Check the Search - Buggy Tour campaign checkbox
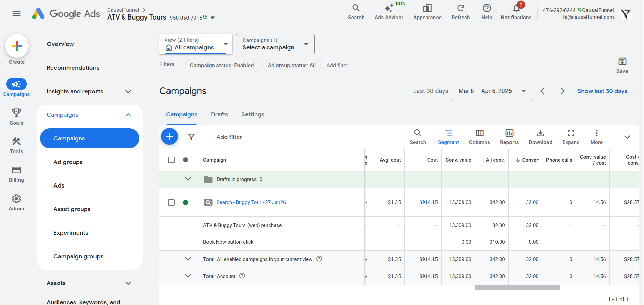 [171, 202]
